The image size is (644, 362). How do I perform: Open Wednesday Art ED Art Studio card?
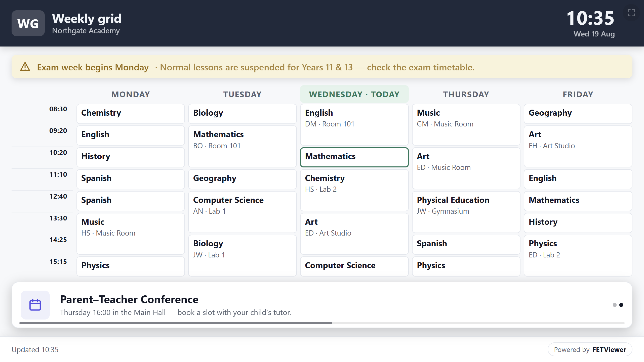pos(354,234)
